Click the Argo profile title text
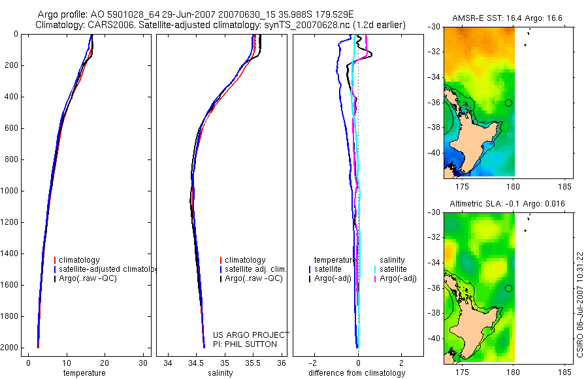Image resolution: width=588 pixels, height=379 pixels. tap(195, 14)
